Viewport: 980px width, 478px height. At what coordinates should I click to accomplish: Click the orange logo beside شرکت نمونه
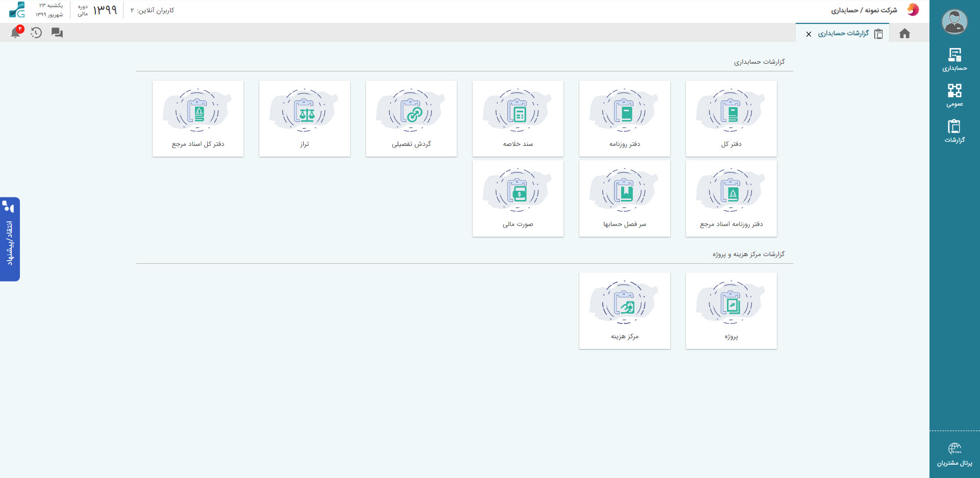coord(913,10)
